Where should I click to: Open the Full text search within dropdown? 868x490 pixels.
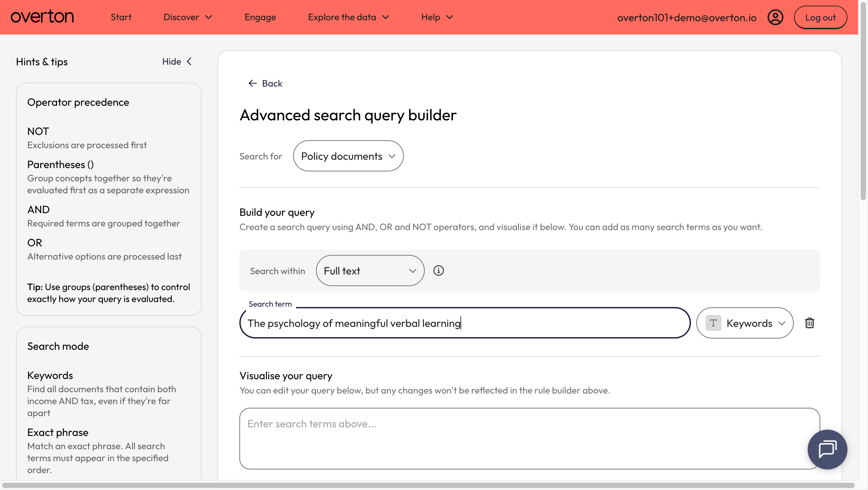pos(370,271)
